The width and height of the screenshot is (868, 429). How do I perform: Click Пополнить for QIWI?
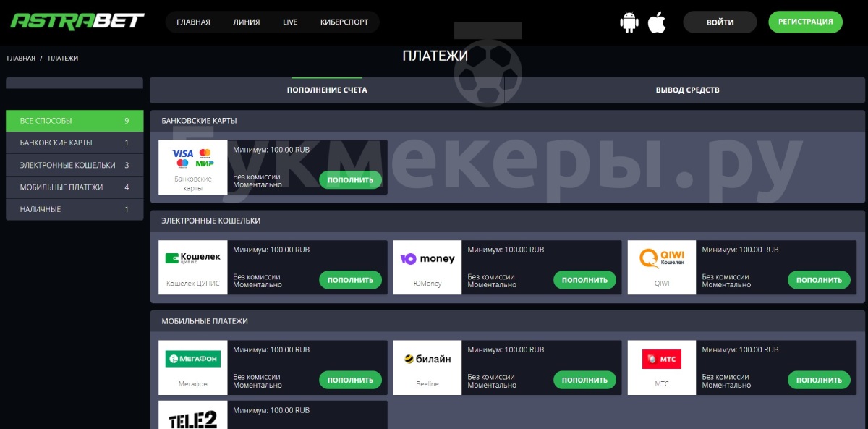pos(819,279)
